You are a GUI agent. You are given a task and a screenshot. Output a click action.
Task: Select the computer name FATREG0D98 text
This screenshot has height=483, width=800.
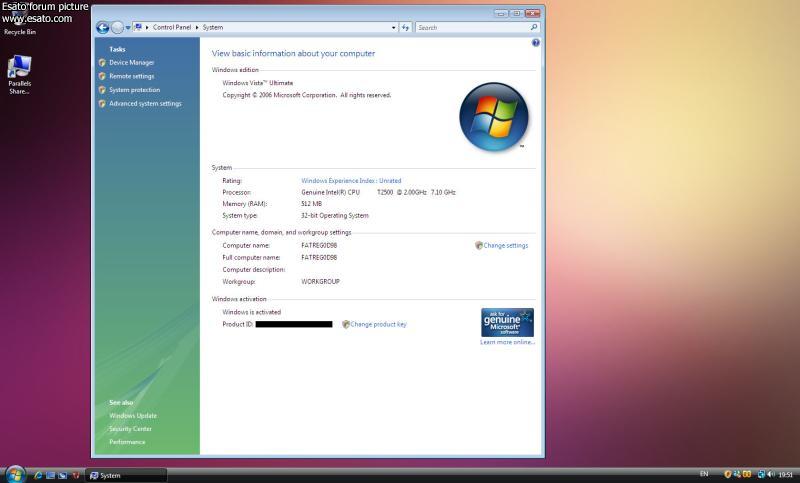pyautogui.click(x=319, y=245)
